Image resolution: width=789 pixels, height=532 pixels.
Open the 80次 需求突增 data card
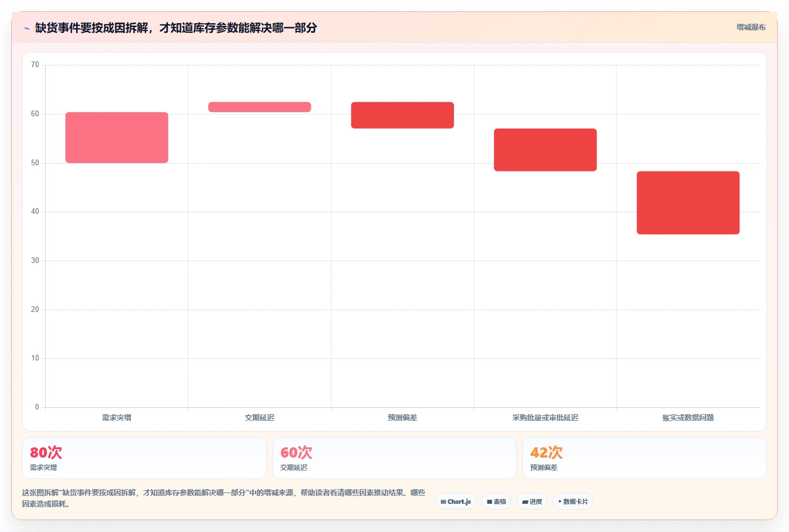tap(144, 458)
